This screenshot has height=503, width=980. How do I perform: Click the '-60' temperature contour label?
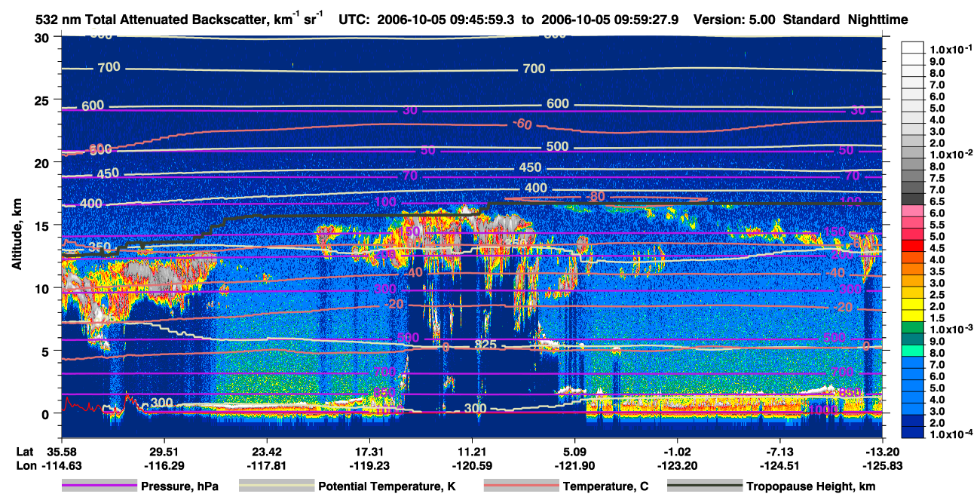point(522,124)
